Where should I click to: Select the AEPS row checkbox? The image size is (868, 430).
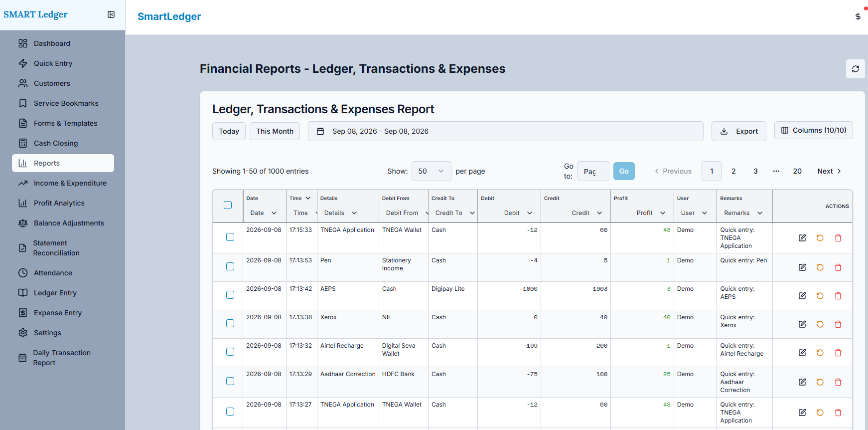230,295
